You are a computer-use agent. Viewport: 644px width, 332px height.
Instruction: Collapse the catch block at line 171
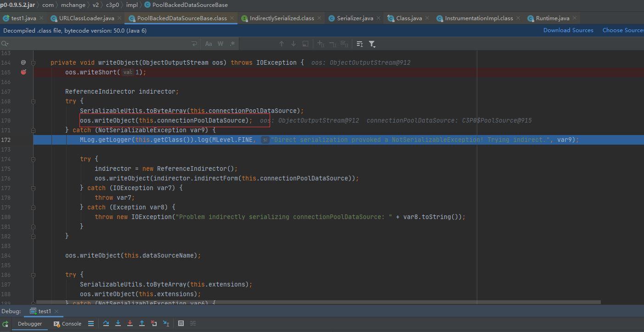[34, 130]
